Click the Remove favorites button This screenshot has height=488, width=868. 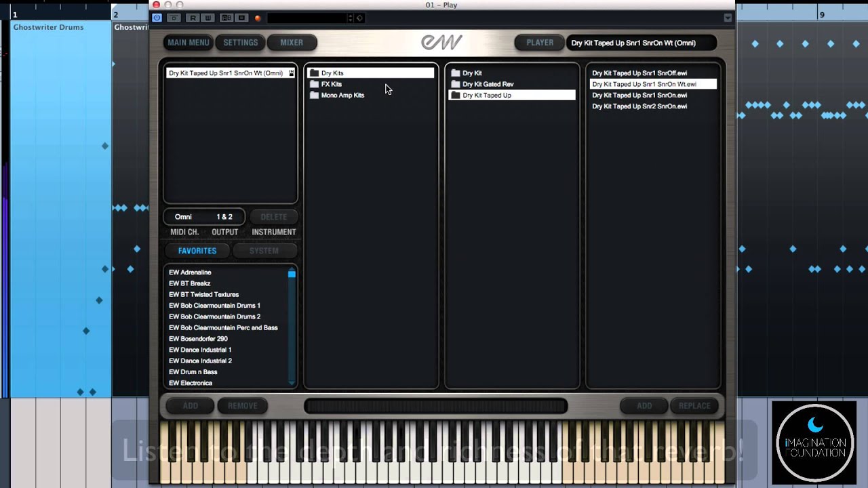pyautogui.click(x=243, y=406)
